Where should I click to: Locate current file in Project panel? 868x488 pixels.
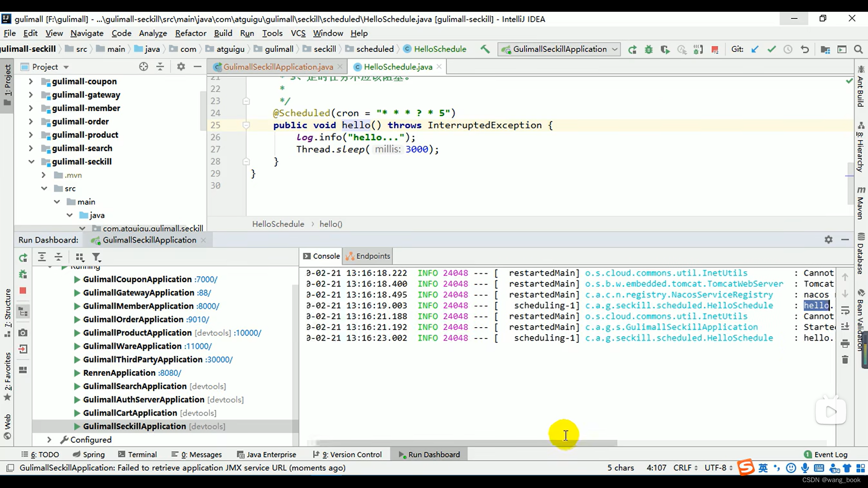pos(143,67)
